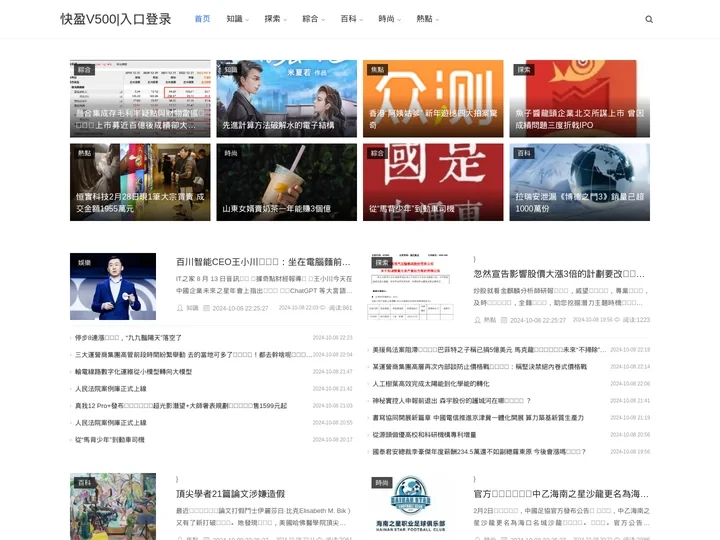Click the 時尚 tag on the milk tea card
Screen dimensions: 720x540
coord(231,153)
